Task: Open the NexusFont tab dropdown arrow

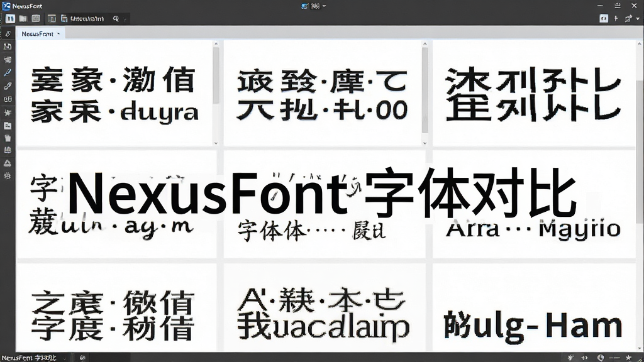Action: click(58, 34)
